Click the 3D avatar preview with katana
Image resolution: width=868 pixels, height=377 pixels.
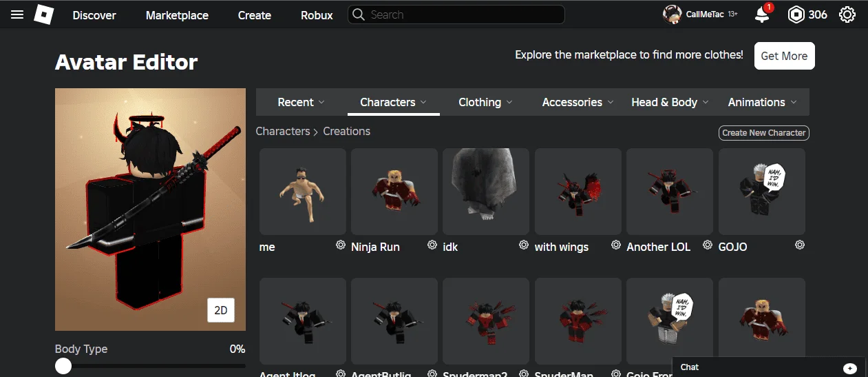pyautogui.click(x=150, y=210)
